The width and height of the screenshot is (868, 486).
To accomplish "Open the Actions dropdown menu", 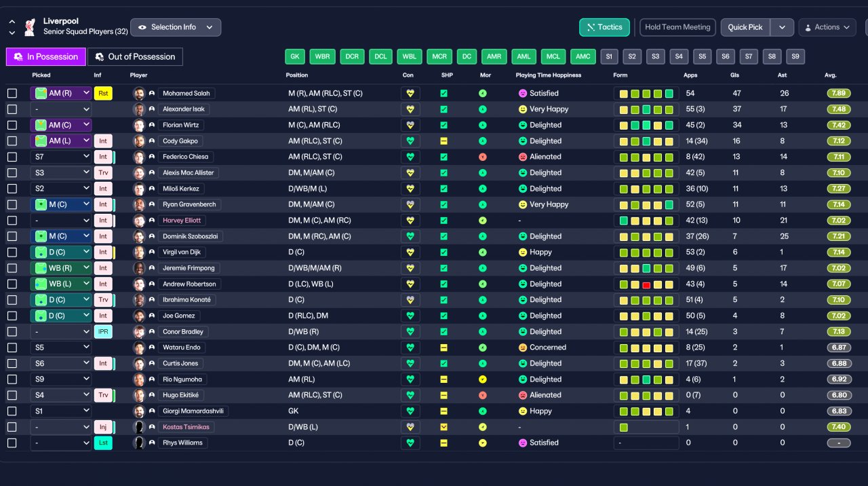I will pyautogui.click(x=827, y=27).
